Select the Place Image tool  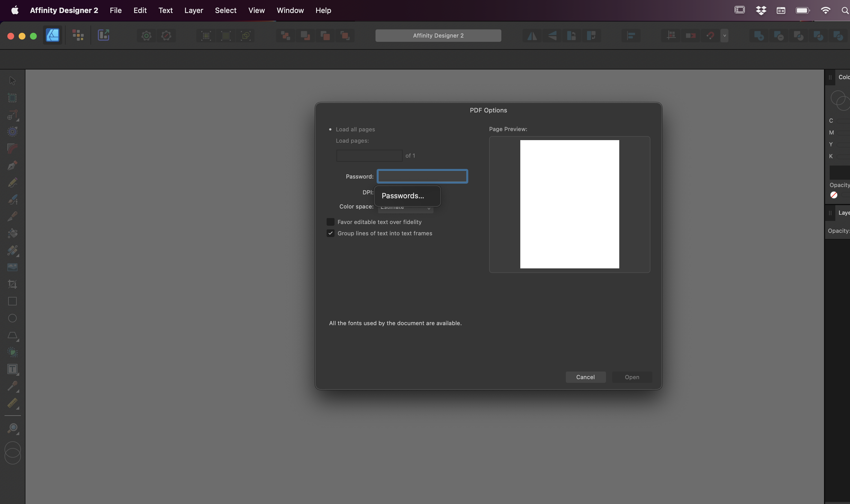(12, 267)
